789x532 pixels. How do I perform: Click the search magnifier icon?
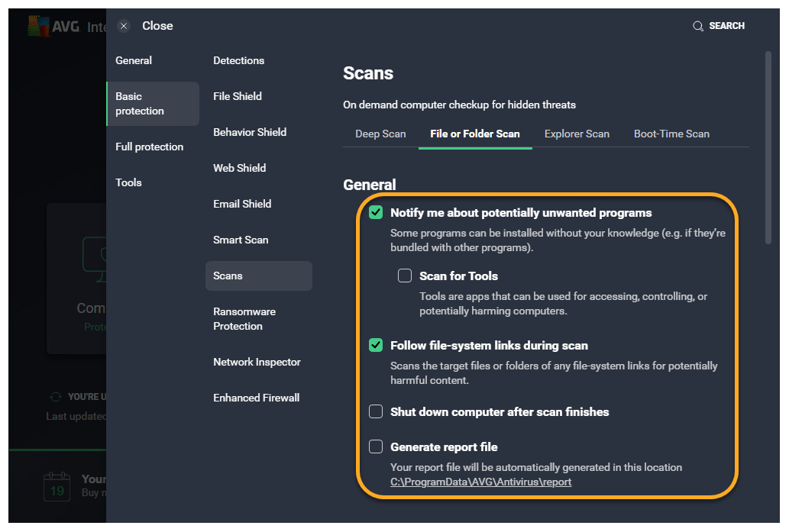[698, 26]
